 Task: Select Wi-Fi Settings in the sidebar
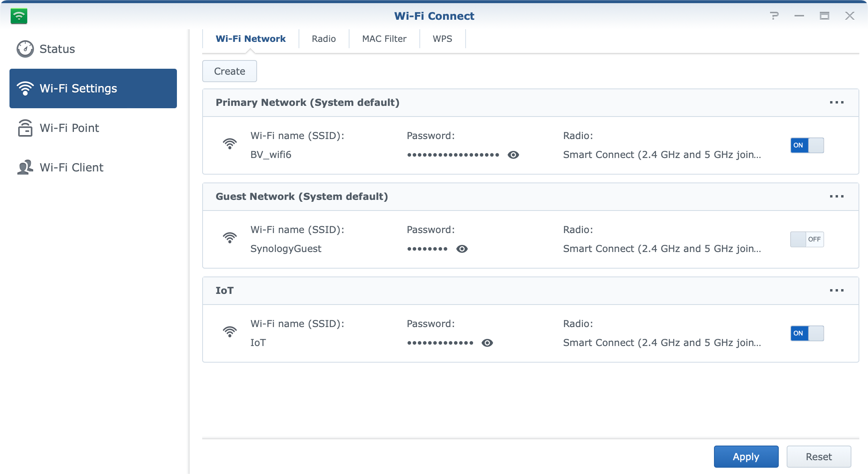(x=93, y=88)
